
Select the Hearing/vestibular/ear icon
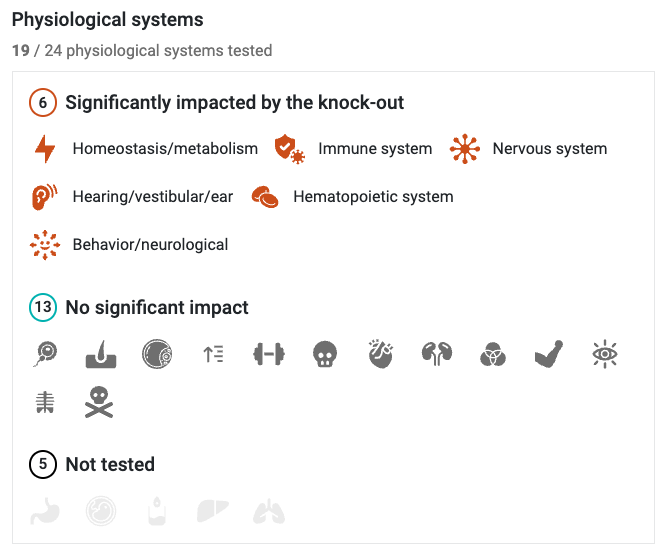[44, 197]
